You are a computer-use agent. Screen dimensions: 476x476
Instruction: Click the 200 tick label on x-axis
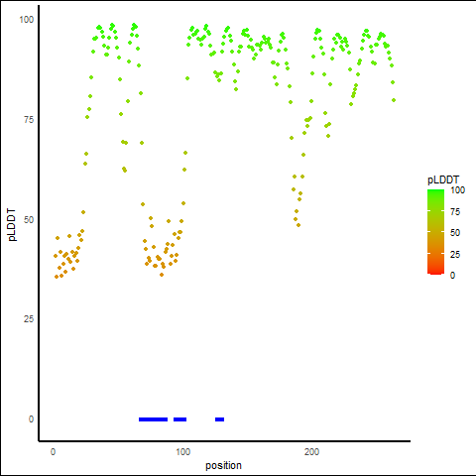pyautogui.click(x=311, y=452)
